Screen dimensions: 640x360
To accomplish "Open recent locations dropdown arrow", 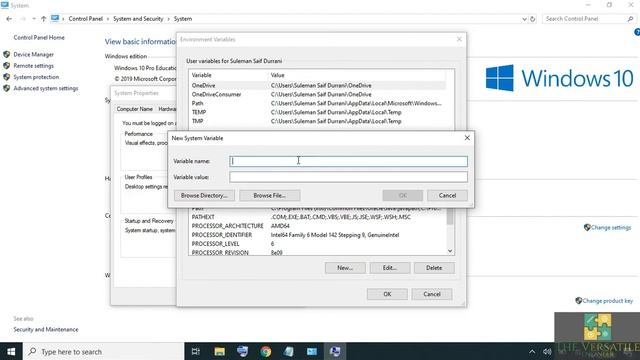I will (33, 19).
